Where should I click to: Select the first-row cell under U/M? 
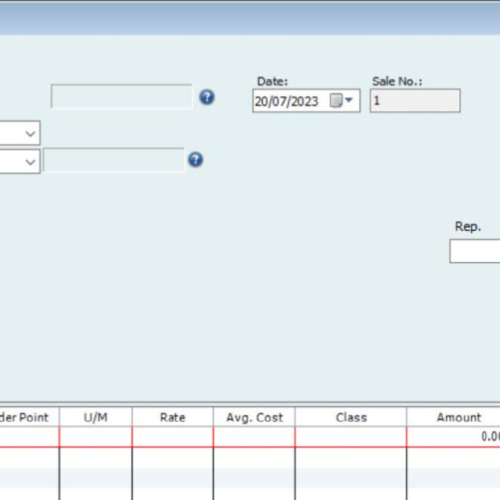[96, 437]
